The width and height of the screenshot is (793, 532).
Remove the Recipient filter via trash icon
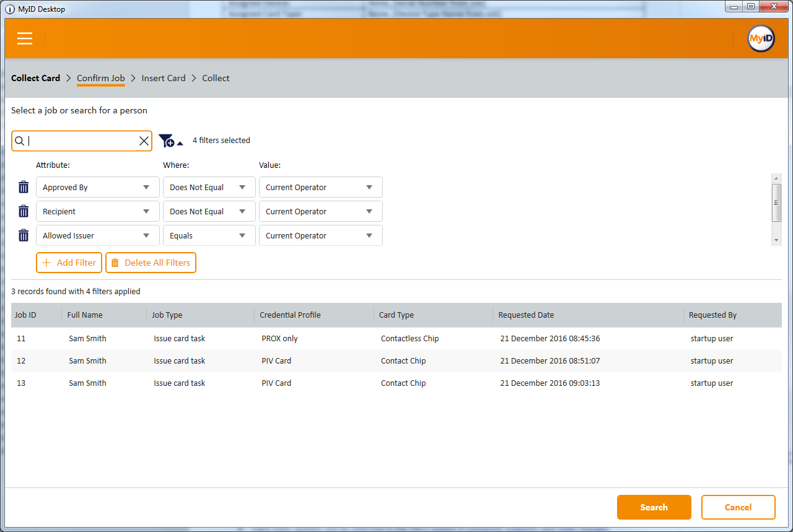click(x=24, y=211)
